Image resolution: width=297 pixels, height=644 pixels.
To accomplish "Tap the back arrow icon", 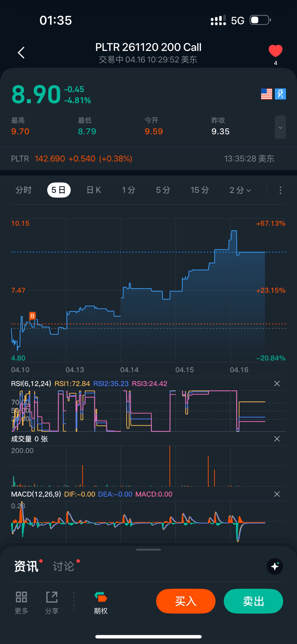I will [x=21, y=52].
